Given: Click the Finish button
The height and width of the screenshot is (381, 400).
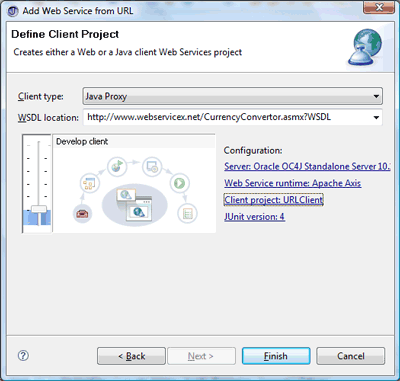Looking at the screenshot, I should [276, 356].
